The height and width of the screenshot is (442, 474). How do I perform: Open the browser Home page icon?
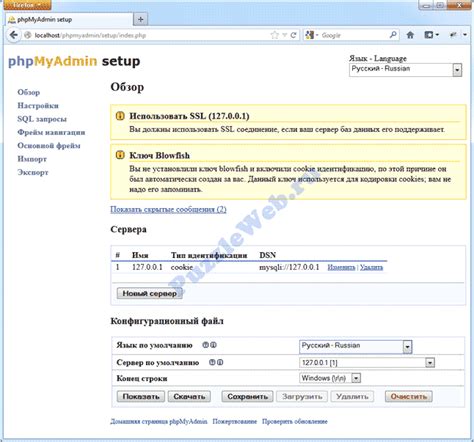410,35
